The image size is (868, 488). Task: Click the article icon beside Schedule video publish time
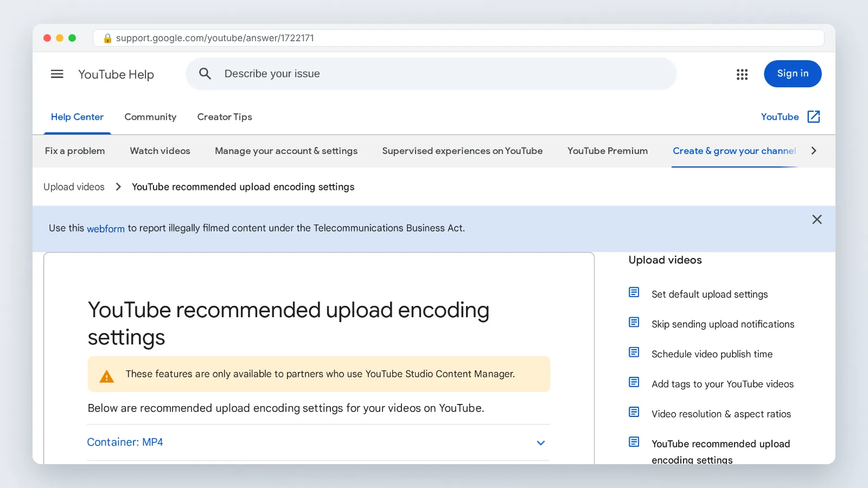pyautogui.click(x=634, y=352)
